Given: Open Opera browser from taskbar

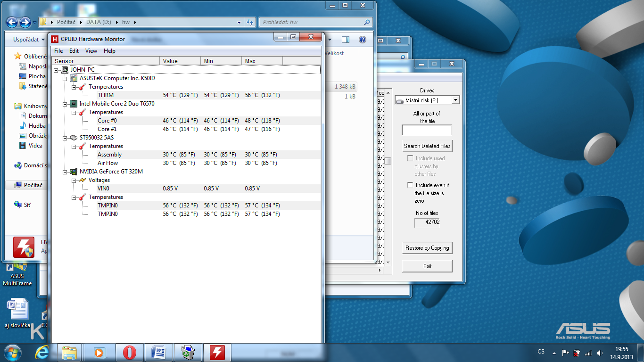Looking at the screenshot, I should tap(129, 352).
